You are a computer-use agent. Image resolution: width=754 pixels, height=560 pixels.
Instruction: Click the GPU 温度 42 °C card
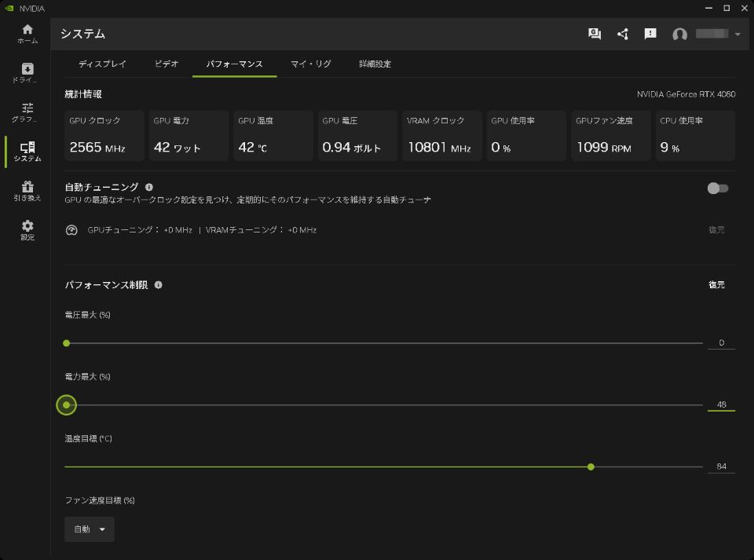click(273, 136)
